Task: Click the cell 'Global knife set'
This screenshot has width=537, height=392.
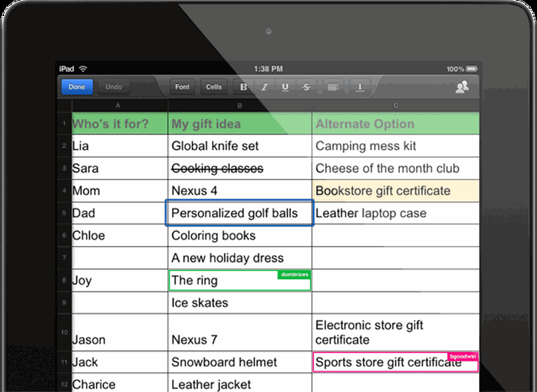Action: coord(240,146)
